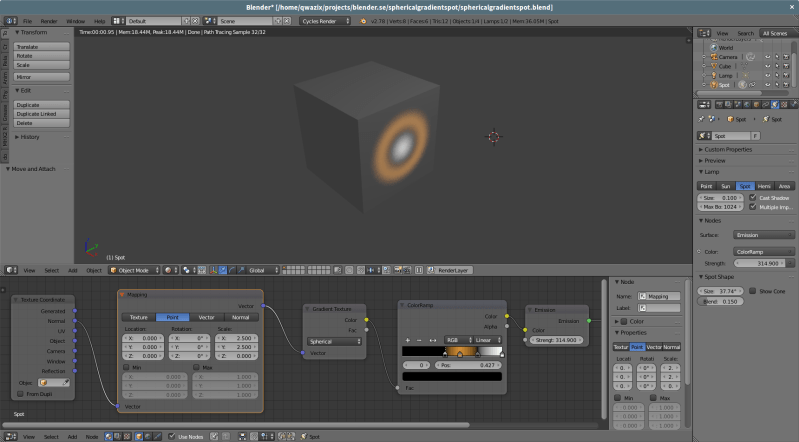The height and width of the screenshot is (442, 799).
Task: Open the World properties tab icon
Action: point(747,105)
